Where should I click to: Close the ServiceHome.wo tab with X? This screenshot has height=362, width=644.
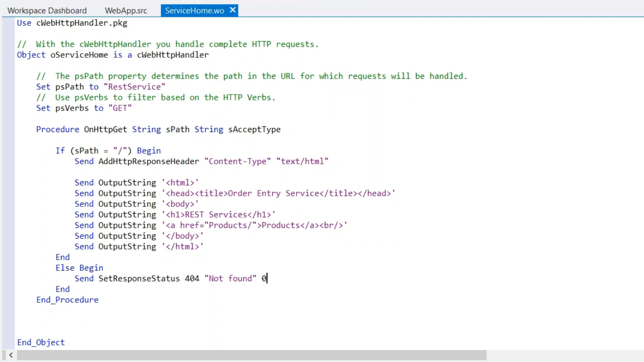233,10
